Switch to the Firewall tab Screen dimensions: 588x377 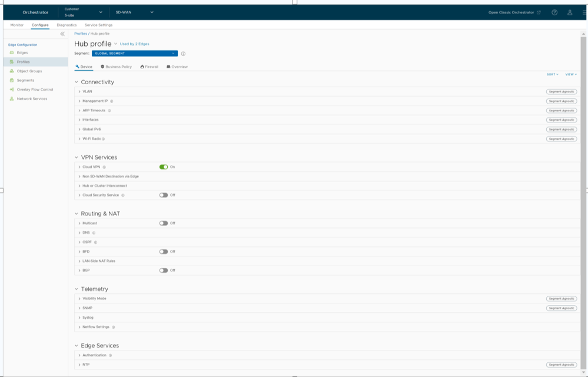coord(150,67)
